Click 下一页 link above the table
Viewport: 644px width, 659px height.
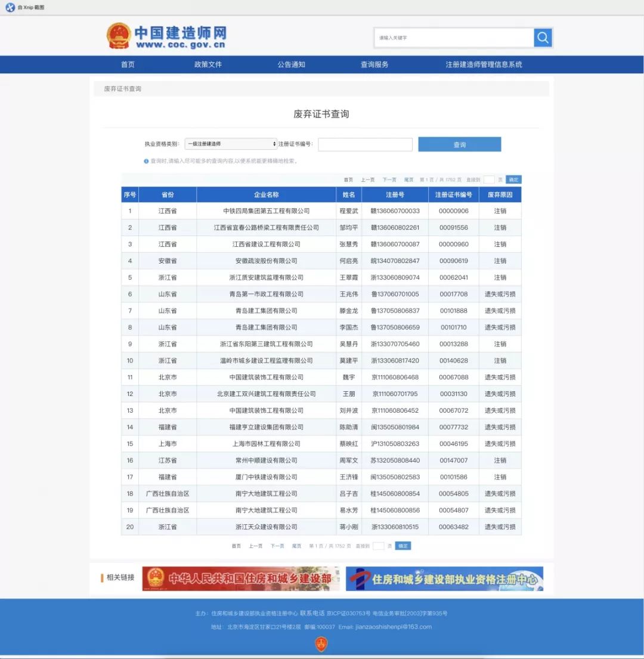389,180
